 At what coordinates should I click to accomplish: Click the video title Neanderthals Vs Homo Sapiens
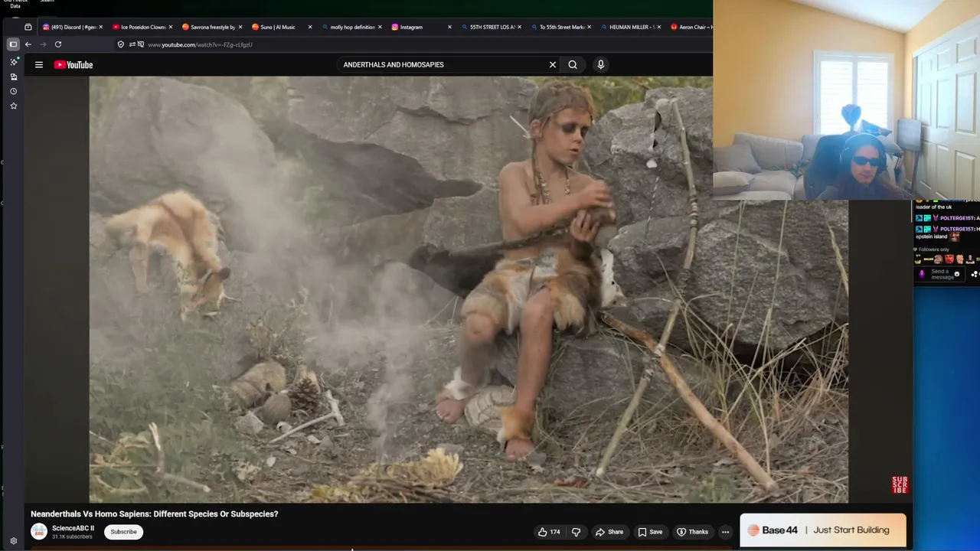click(154, 514)
